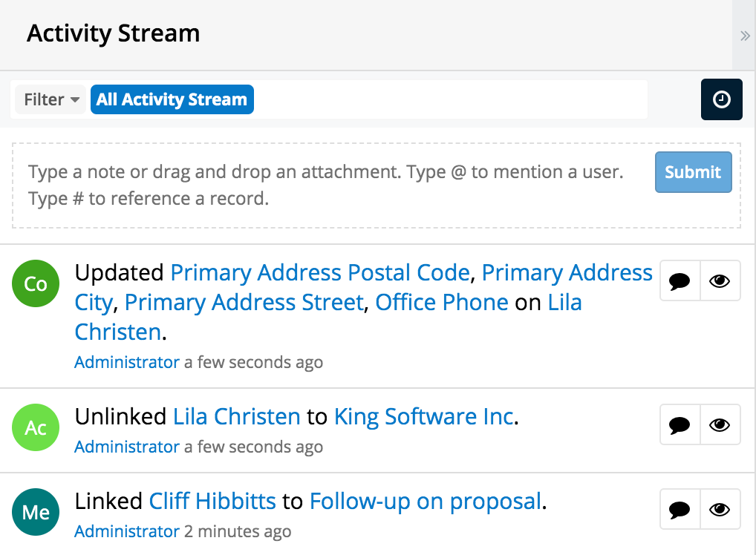Click Administrator under the Updated activity
Screen dimensions: 756x555
pos(126,362)
